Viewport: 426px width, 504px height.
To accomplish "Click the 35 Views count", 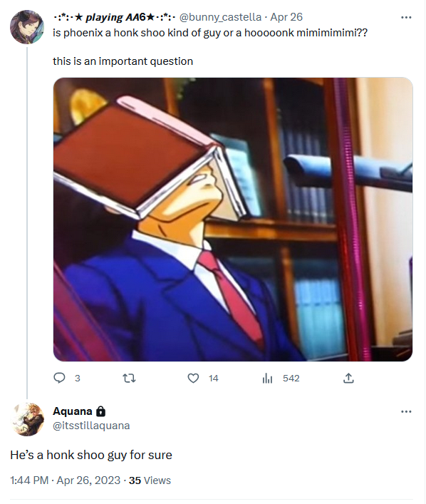I will [150, 480].
